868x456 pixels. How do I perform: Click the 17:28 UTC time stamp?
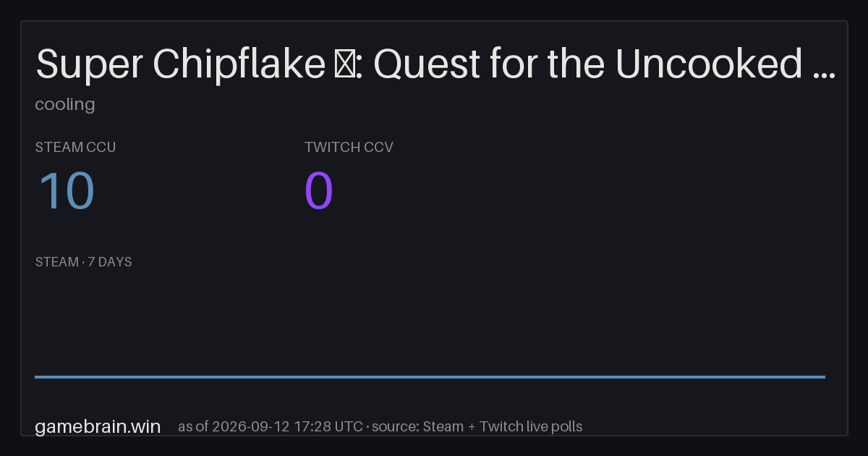328,426
